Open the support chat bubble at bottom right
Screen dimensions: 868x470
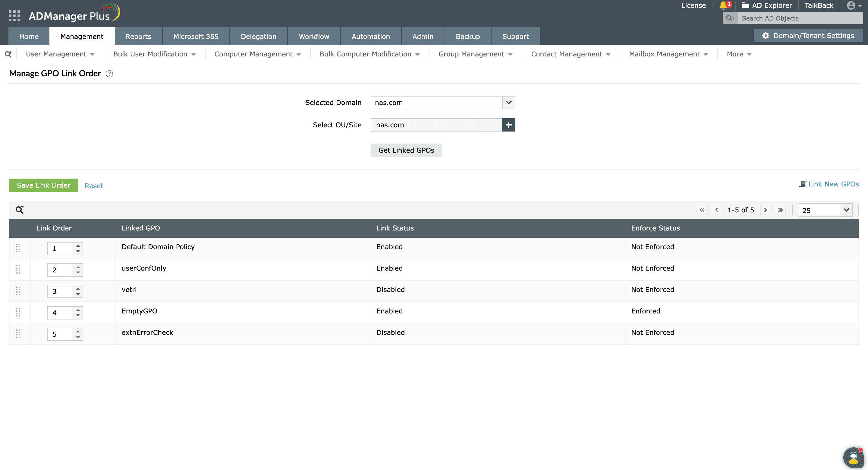(853, 457)
